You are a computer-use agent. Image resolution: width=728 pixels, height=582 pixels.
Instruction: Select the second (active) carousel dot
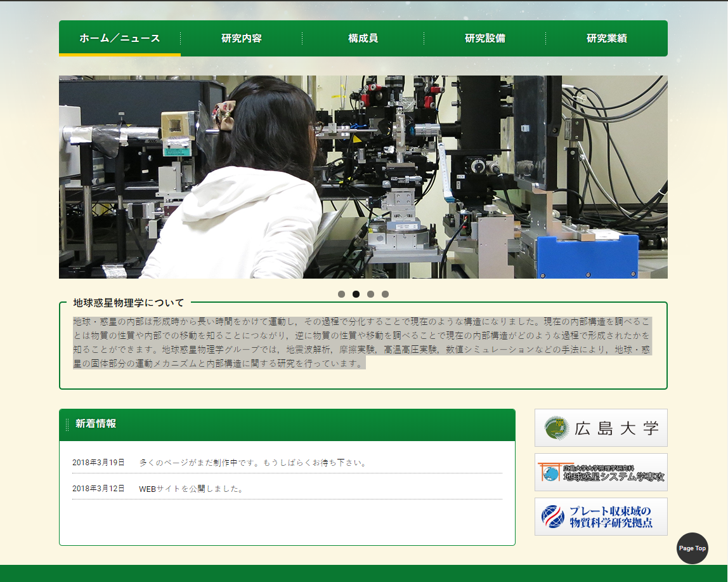pos(356,294)
